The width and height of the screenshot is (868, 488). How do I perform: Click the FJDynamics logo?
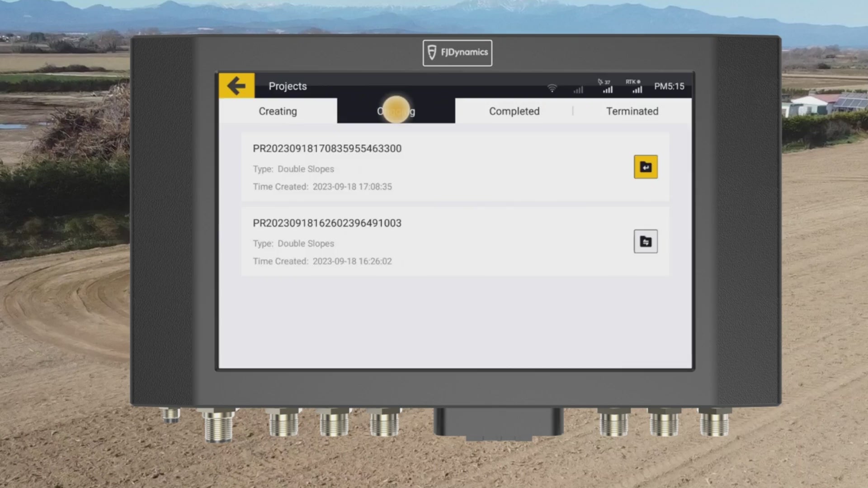tap(458, 53)
